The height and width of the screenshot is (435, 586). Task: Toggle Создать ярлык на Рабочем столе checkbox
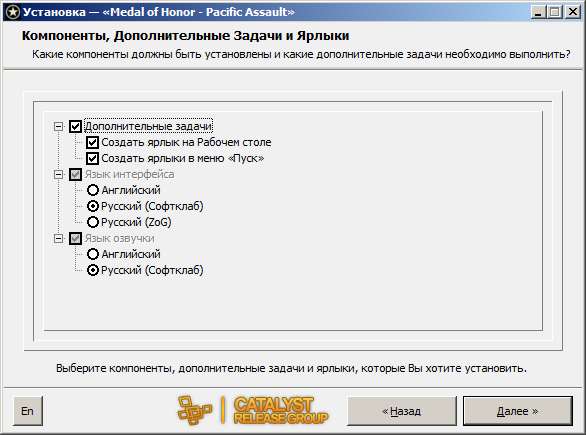click(92, 142)
